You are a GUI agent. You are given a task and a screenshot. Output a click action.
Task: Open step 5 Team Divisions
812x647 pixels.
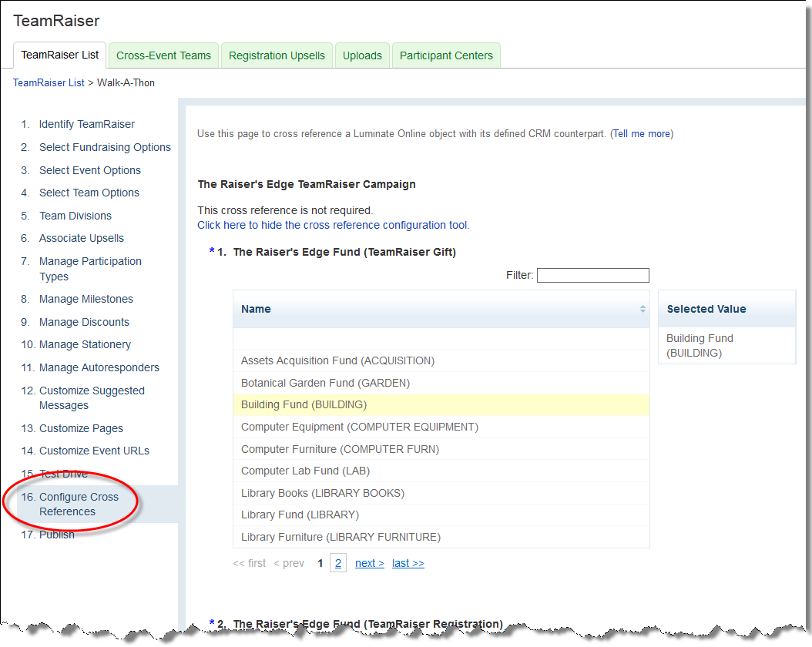(75, 216)
